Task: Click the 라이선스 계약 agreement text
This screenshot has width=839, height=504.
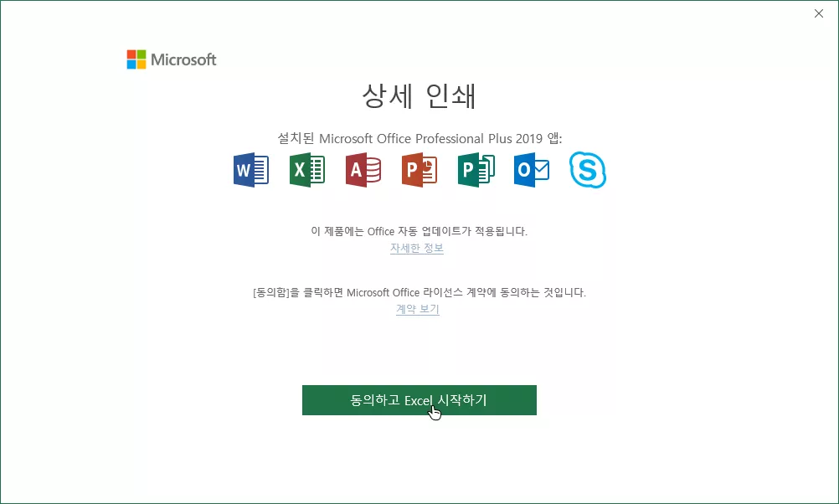Action: (419, 293)
